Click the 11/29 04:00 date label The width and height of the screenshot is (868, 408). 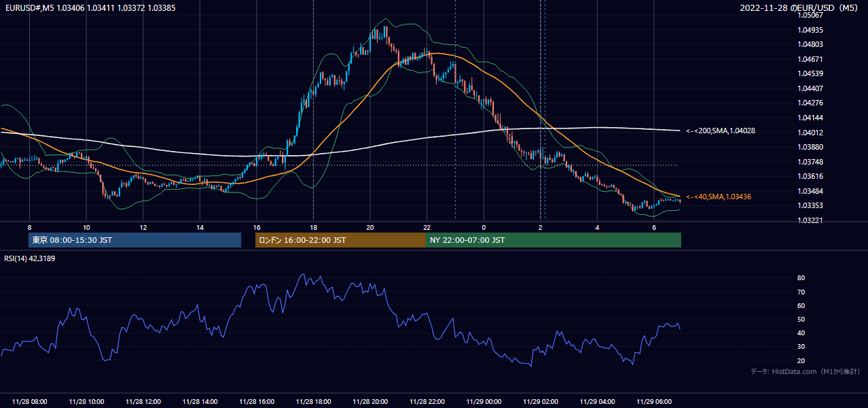click(597, 402)
